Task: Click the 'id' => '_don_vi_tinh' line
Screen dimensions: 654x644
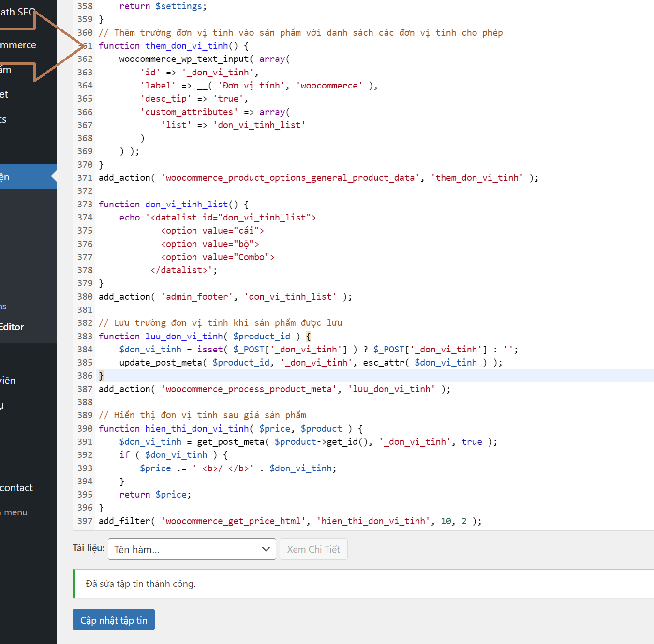Action: point(199,72)
